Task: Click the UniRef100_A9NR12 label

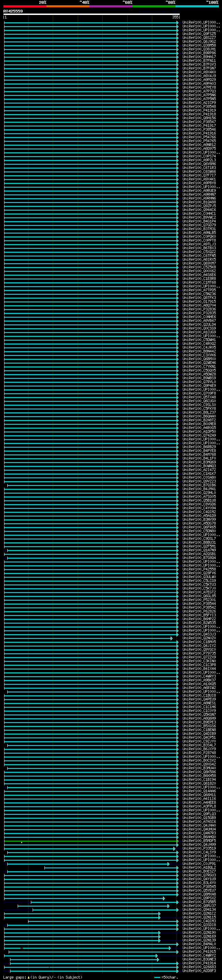Action: tap(199, 145)
